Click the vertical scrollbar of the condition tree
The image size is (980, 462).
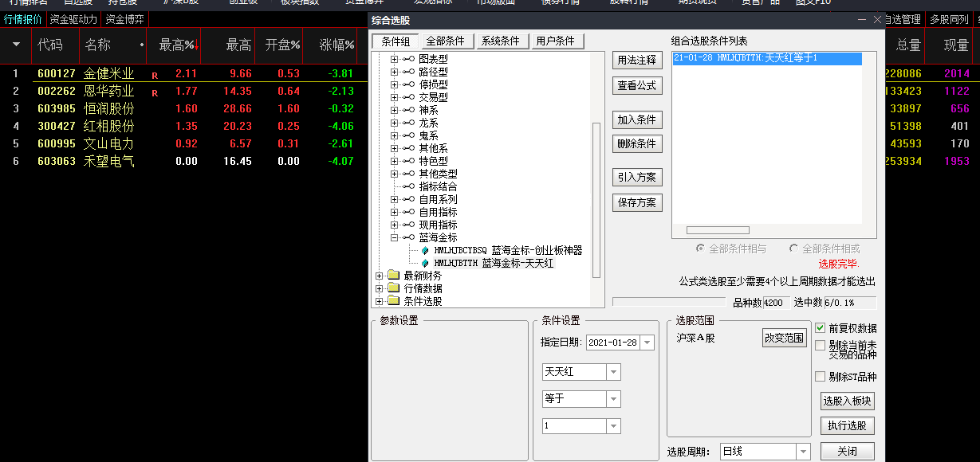coord(596,199)
